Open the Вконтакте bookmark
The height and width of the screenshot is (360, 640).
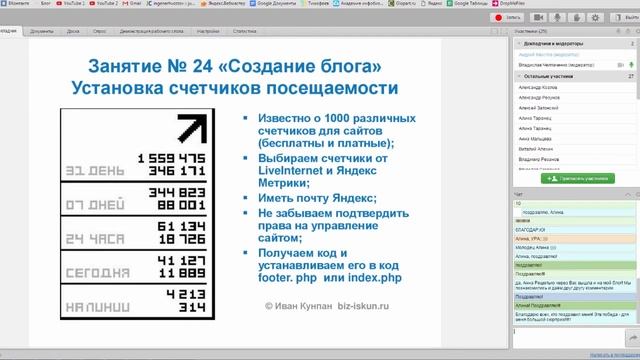coord(15,3)
